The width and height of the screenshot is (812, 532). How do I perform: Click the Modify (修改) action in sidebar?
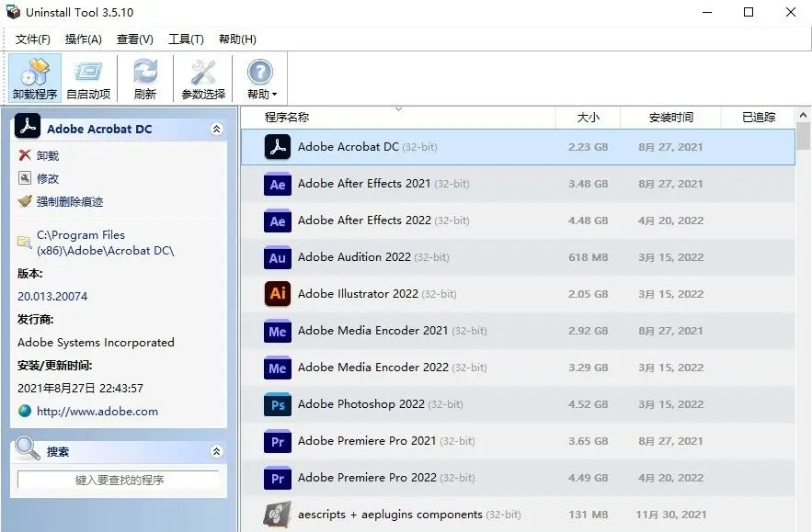tap(48, 178)
